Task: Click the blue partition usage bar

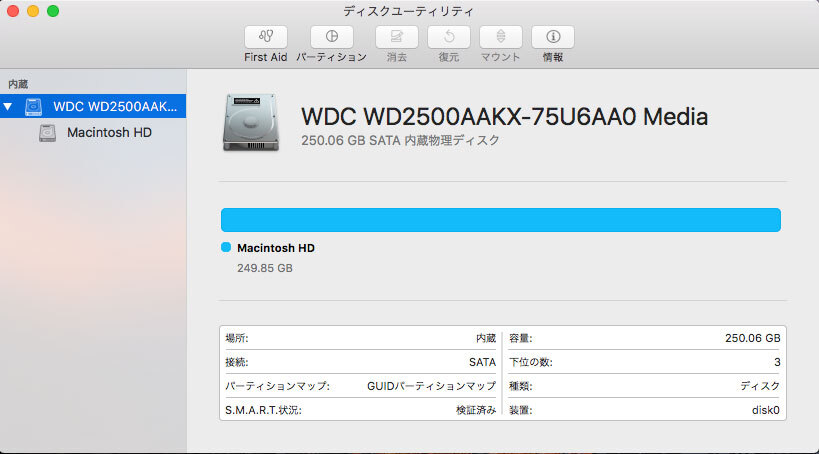Action: (x=500, y=220)
